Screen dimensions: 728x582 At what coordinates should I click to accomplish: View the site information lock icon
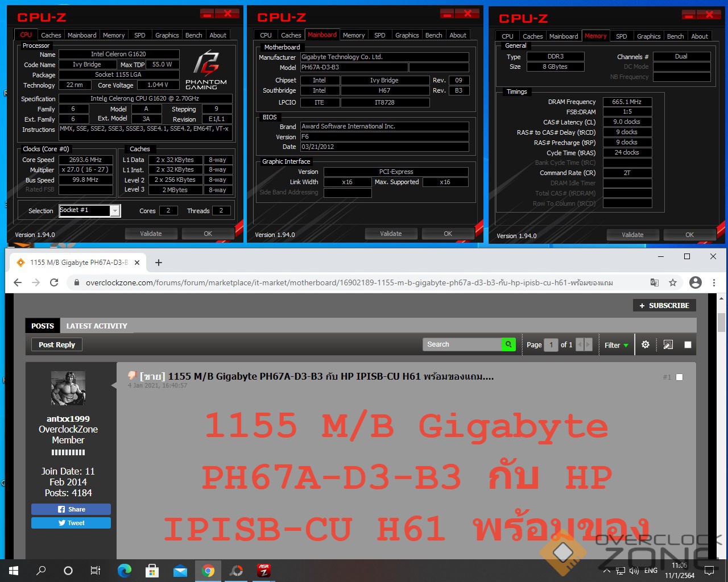coord(76,282)
